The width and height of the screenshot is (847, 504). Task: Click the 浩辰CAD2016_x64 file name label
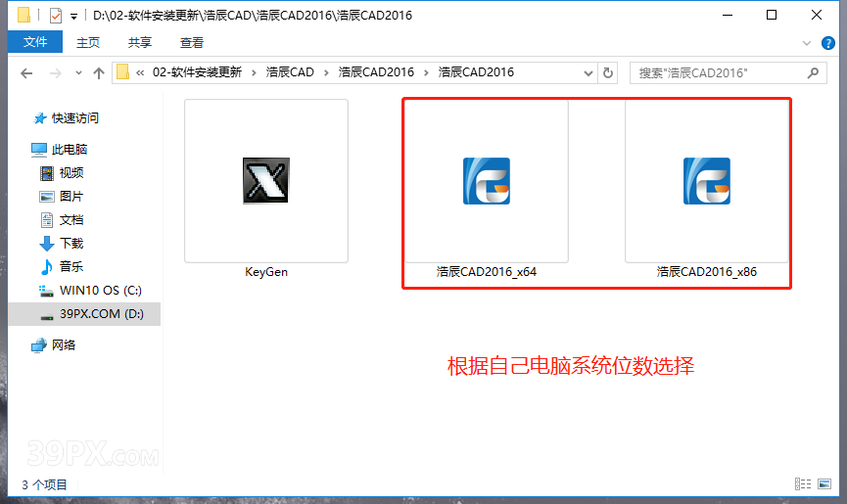(x=486, y=272)
